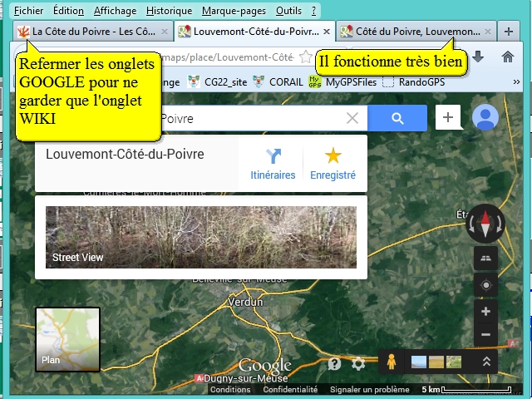
Task: Click the blue search magnifier button
Action: (397, 118)
